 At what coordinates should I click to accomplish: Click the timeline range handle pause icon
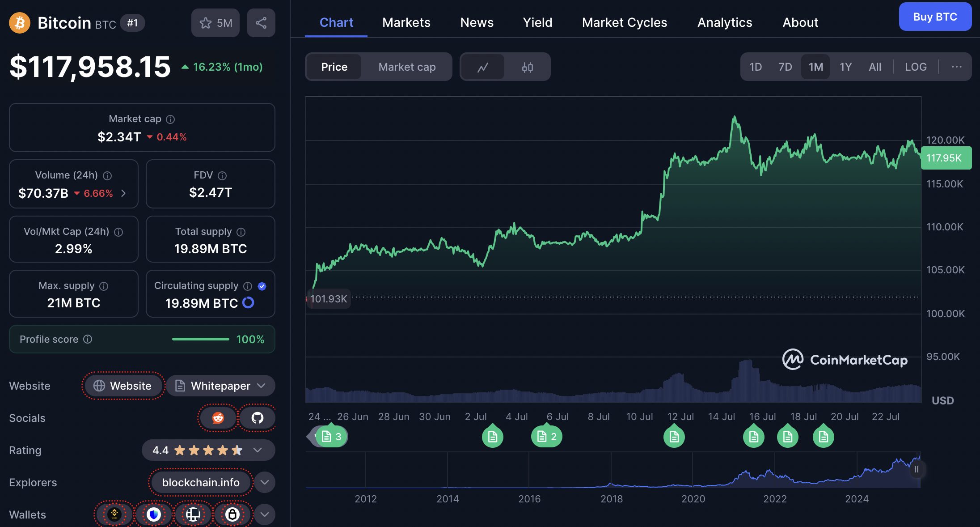[916, 469]
